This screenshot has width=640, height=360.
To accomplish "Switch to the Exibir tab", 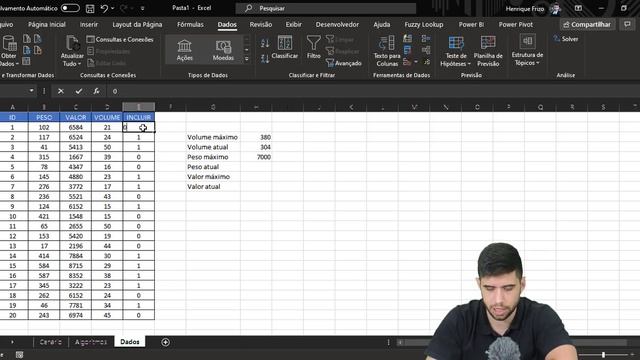I will [x=293, y=24].
